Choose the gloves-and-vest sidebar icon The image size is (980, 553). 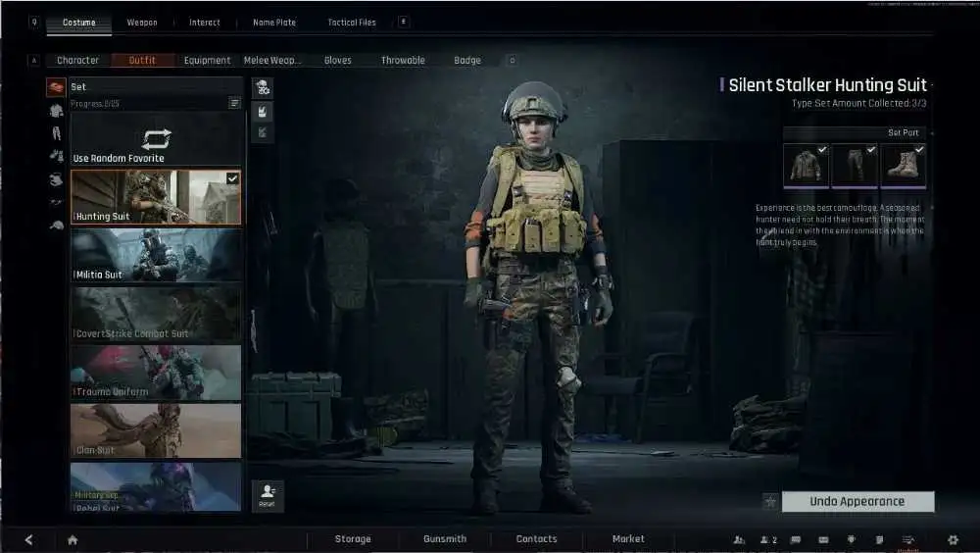(56, 155)
